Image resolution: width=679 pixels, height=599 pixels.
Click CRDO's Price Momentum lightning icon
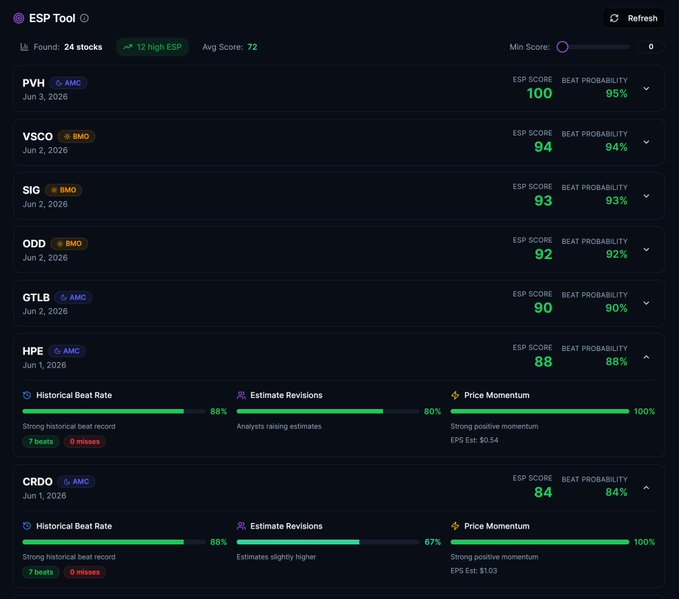coord(455,526)
